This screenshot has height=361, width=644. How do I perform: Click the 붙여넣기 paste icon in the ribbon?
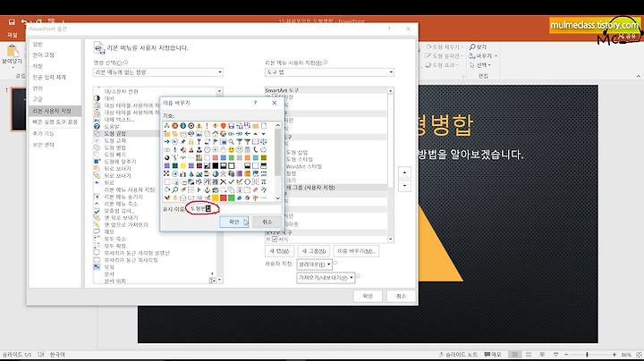click(x=13, y=52)
